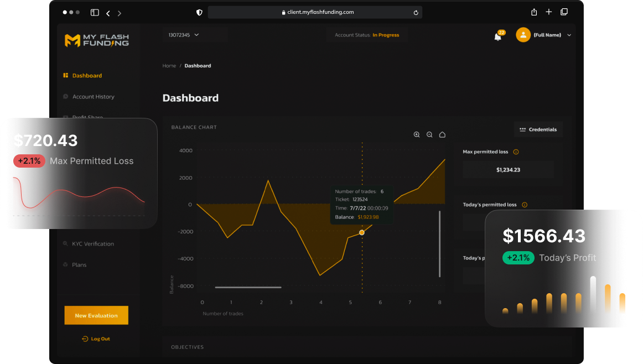Open KYC Verification in sidebar
This screenshot has height=364, width=643.
click(x=92, y=244)
